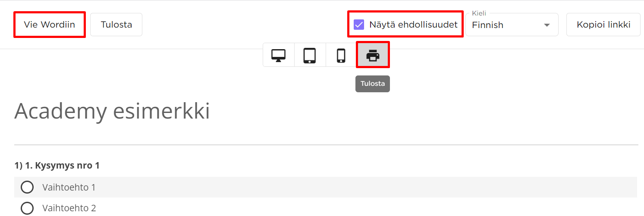Untick the Näytä ehdollisuudet checkbox
Image resolution: width=644 pixels, height=216 pixels.
(359, 25)
